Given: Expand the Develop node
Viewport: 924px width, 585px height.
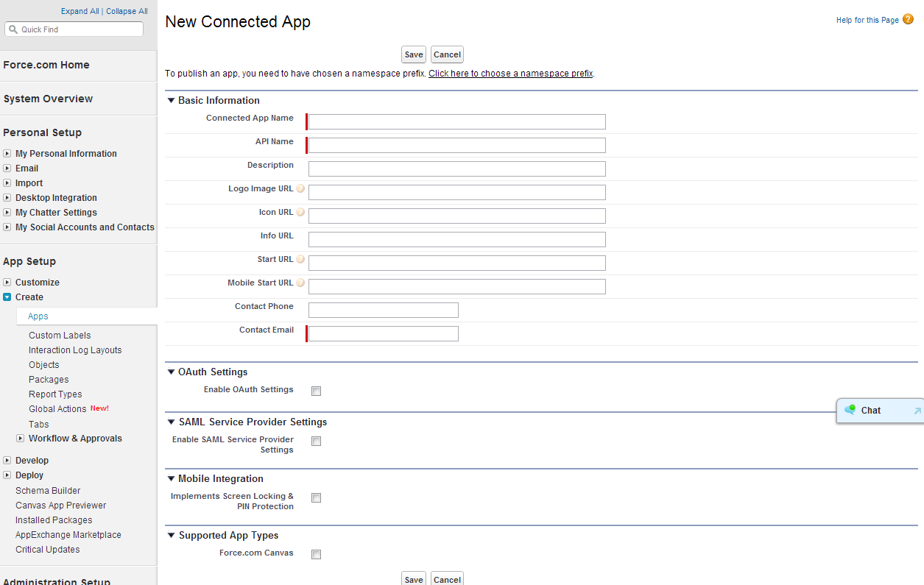Looking at the screenshot, I should (7, 461).
